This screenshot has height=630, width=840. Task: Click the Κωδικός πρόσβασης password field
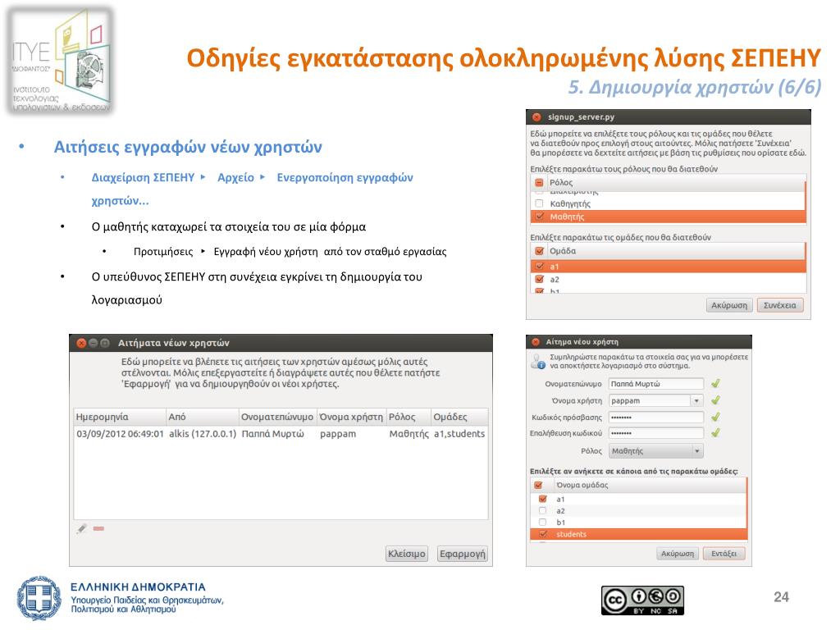coord(655,417)
